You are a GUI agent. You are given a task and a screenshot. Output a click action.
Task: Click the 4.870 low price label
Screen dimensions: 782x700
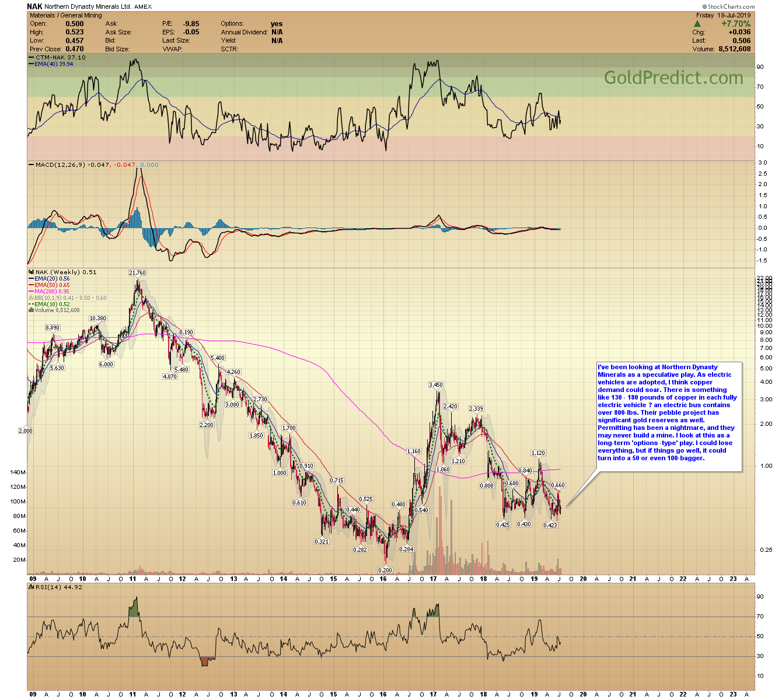coord(170,377)
